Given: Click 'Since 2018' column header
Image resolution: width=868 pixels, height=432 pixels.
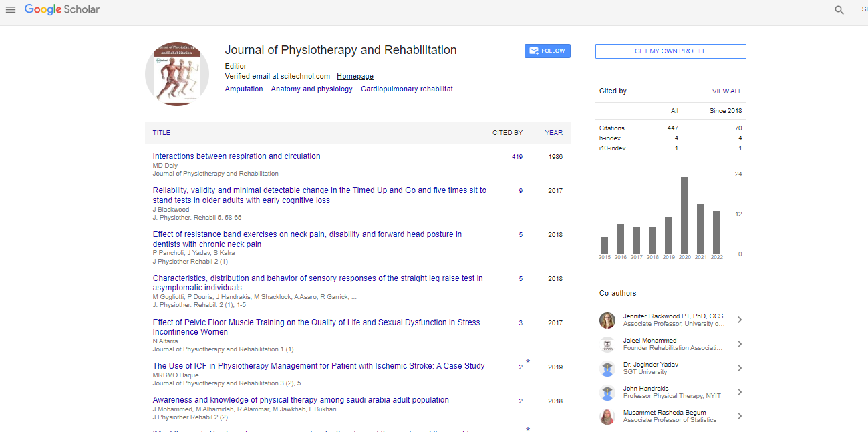Looking at the screenshot, I should tap(726, 111).
